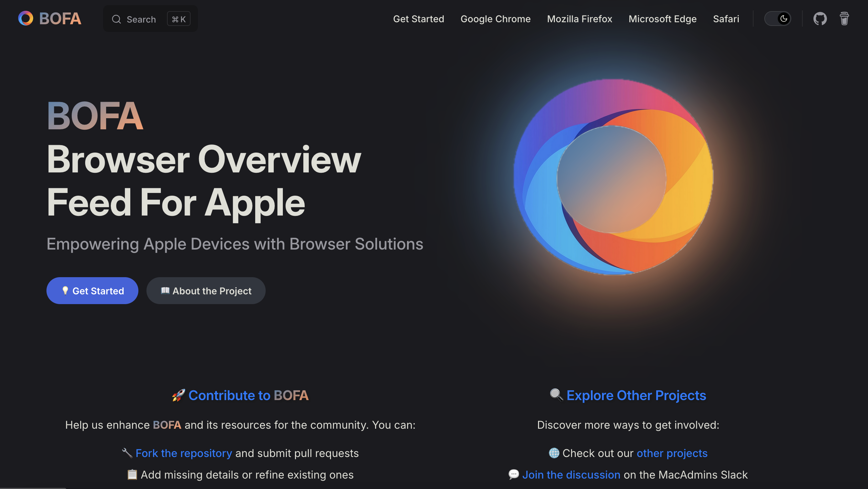Follow the Fork the repository link
Screen dimensions: 868x489
[x=183, y=453]
